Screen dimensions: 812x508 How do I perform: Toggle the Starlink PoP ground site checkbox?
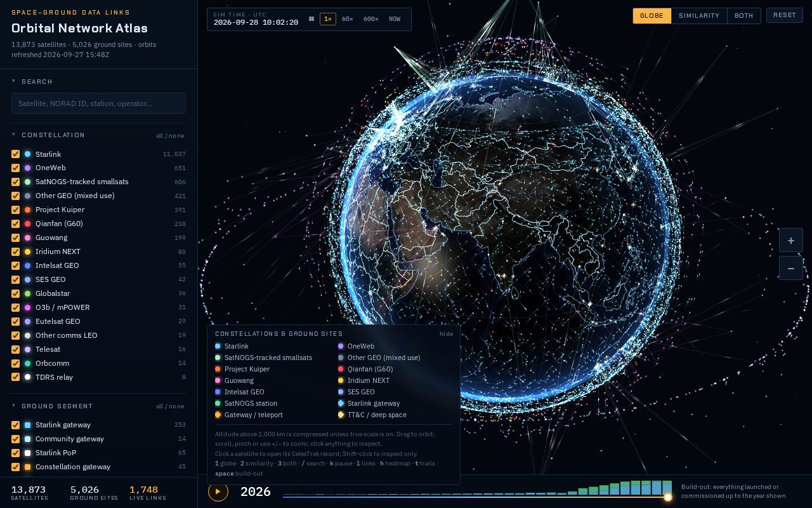[x=16, y=453]
